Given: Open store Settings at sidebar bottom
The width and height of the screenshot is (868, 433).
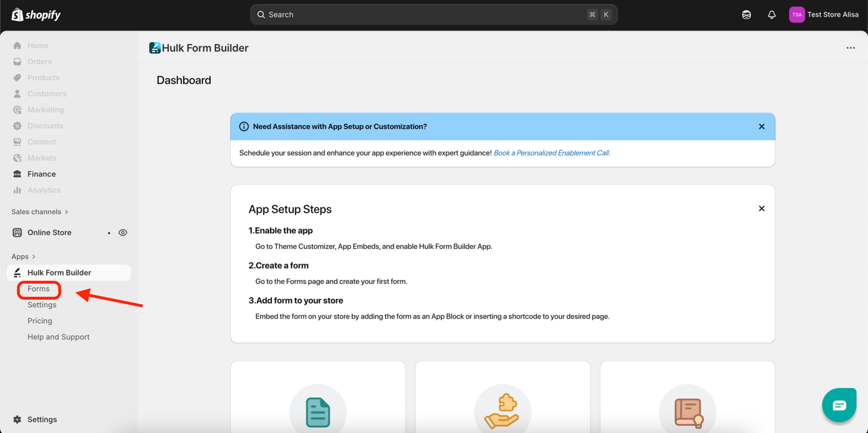Looking at the screenshot, I should pyautogui.click(x=42, y=420).
